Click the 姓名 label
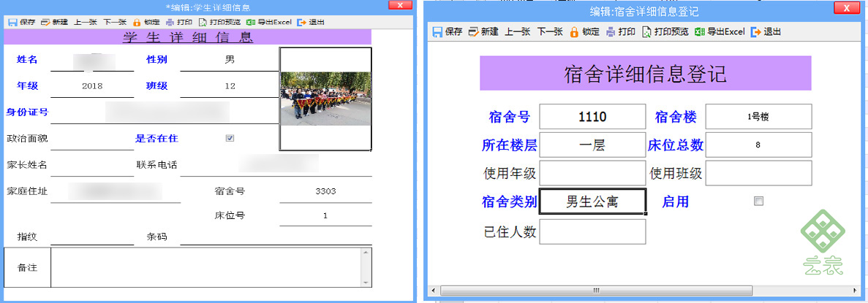This screenshot has height=303, width=868. (x=27, y=59)
